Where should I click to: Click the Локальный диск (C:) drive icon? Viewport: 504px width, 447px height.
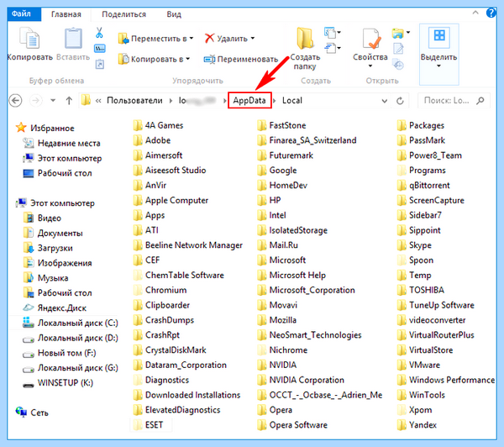click(29, 322)
